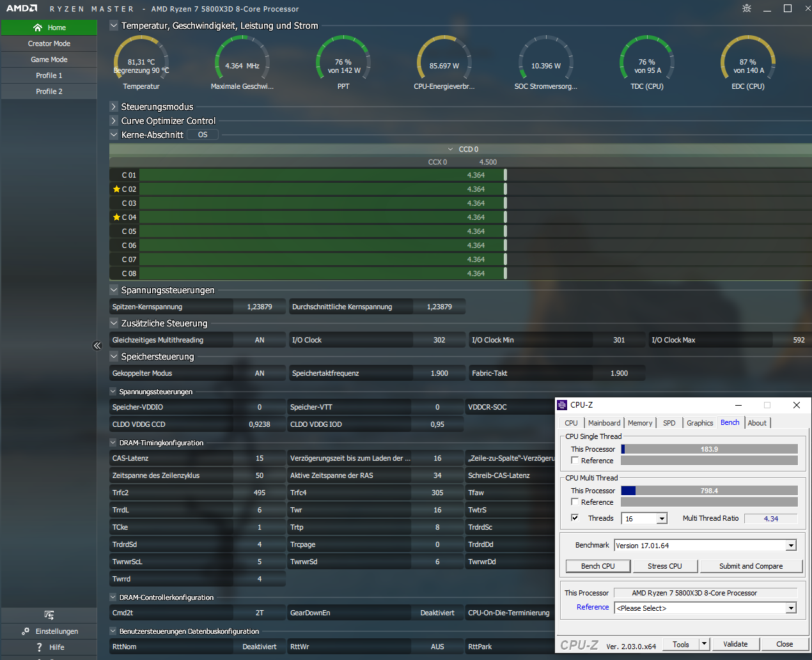
Task: Click the Validate button in CPU-Z
Action: tap(735, 644)
